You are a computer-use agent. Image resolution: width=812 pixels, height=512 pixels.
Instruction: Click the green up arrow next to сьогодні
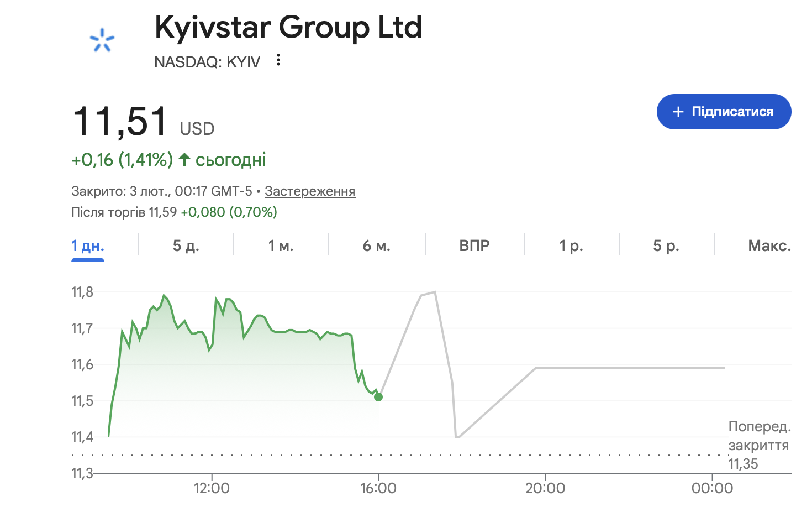(x=184, y=160)
